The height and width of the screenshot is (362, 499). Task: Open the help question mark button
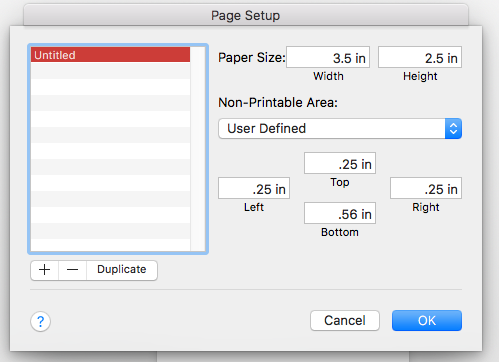point(40,321)
